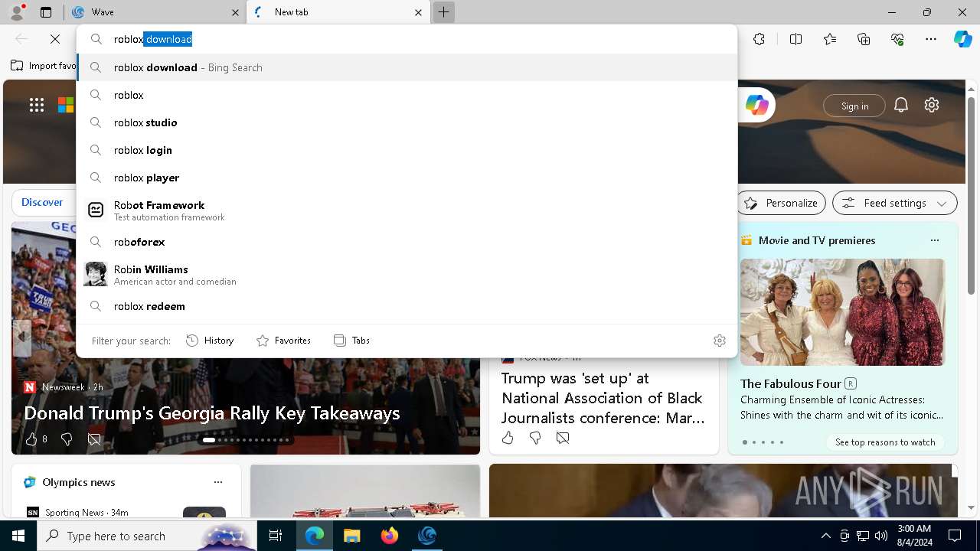The width and height of the screenshot is (980, 551).
Task: Sign in to Microsoft account
Action: tap(854, 106)
